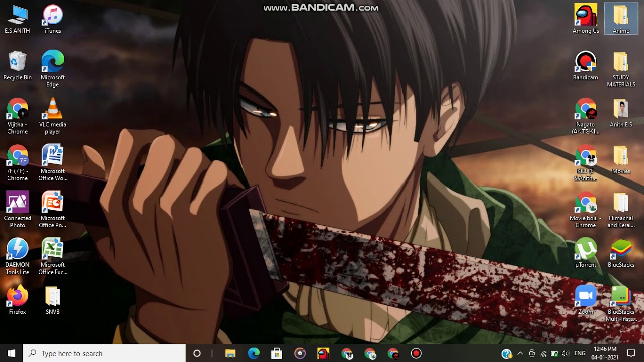The width and height of the screenshot is (644, 362).
Task: Select the SNVB folder on desktop
Action: [53, 300]
